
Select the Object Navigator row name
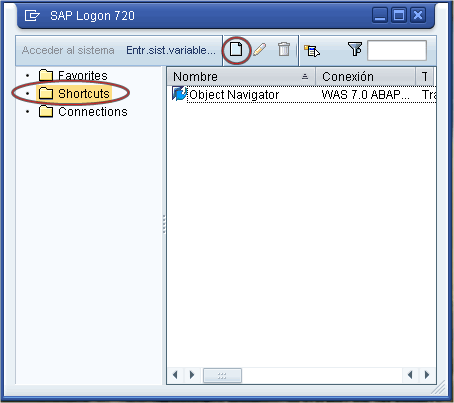[x=234, y=95]
